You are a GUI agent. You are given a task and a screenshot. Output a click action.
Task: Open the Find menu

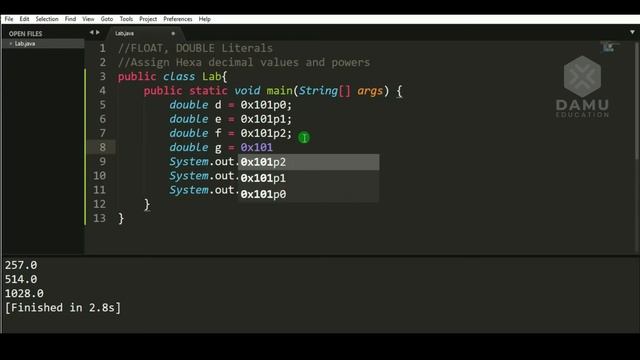tap(70, 19)
